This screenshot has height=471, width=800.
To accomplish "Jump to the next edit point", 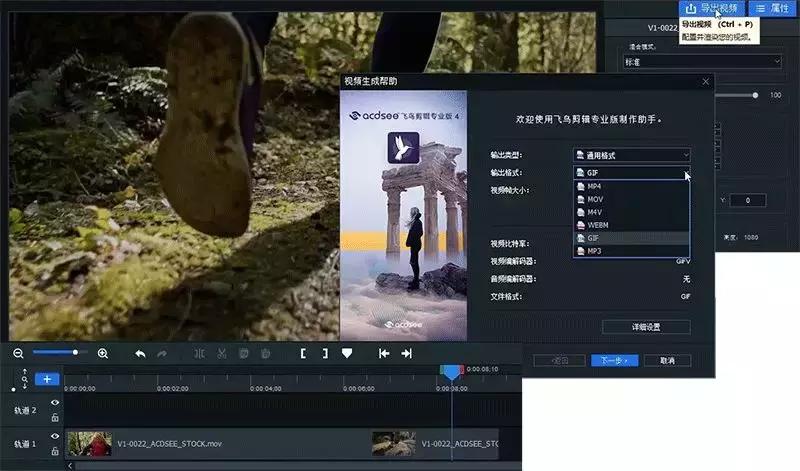I will [407, 354].
